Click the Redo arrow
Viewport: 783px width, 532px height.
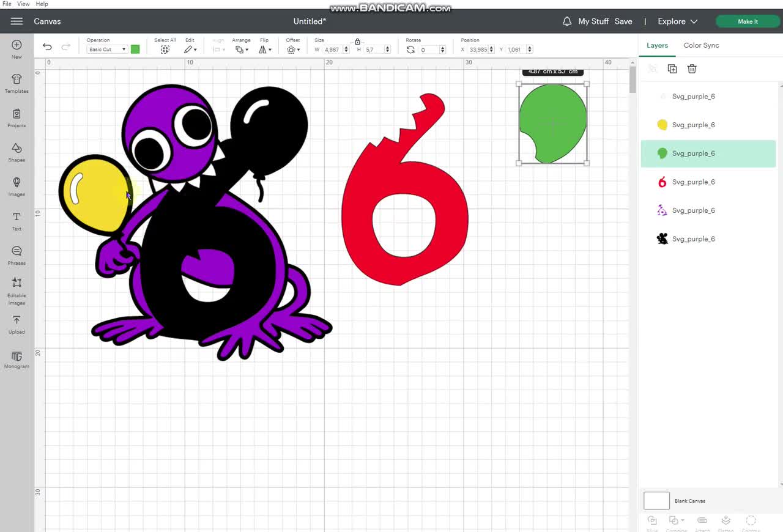point(65,47)
